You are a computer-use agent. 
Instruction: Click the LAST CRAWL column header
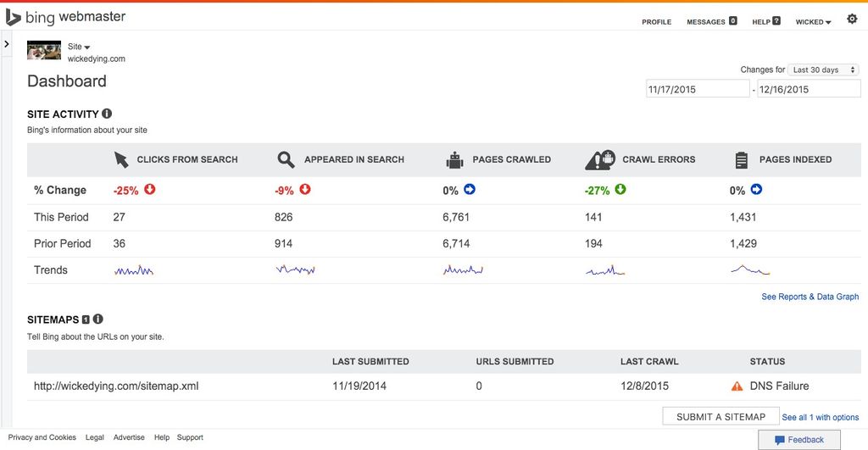coord(649,361)
